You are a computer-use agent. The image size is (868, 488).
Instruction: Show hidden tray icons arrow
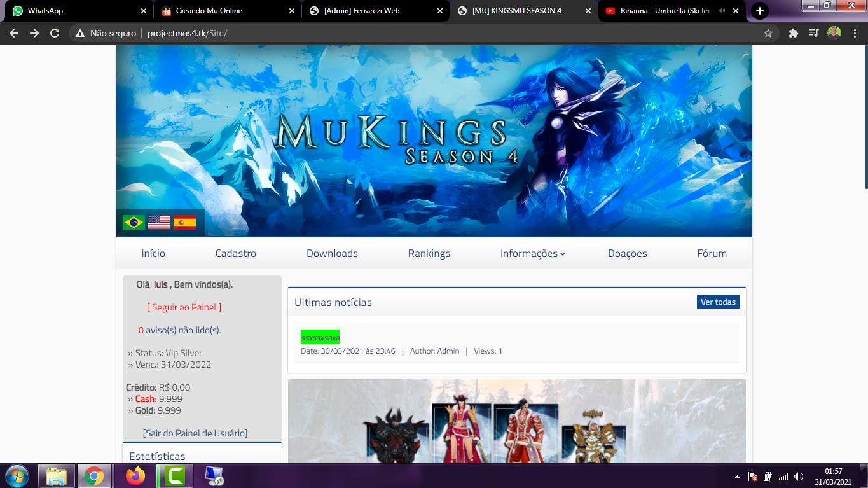tap(737, 477)
